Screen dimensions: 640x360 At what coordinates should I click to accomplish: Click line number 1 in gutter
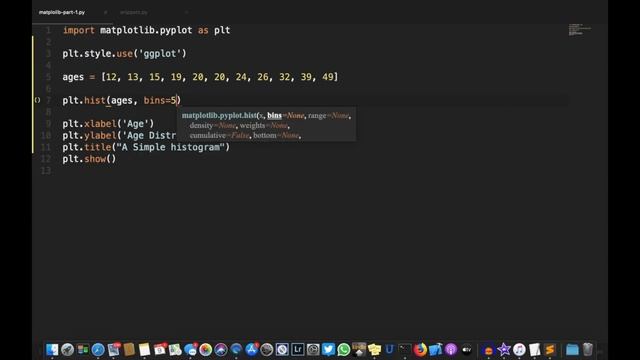(x=49, y=30)
